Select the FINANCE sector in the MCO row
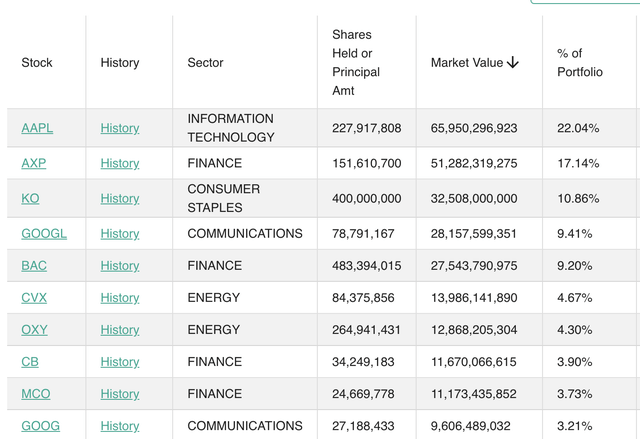The width and height of the screenshot is (640, 439). point(215,394)
